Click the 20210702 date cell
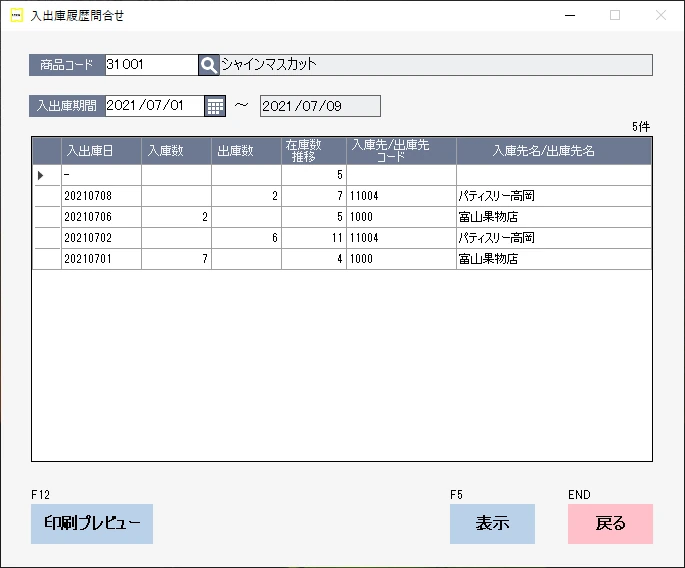The image size is (685, 568). click(100, 238)
